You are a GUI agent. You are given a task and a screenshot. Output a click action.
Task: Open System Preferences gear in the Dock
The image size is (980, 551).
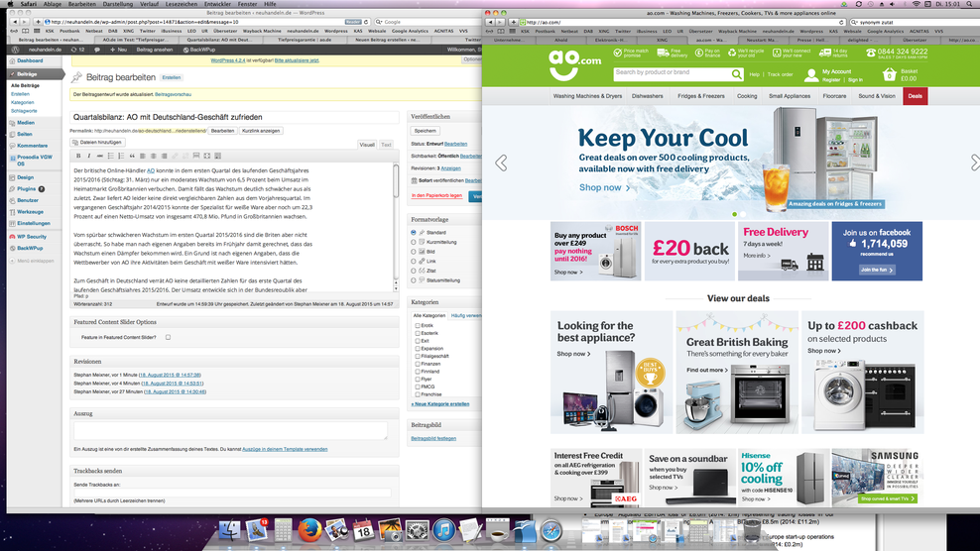pyautogui.click(x=417, y=530)
